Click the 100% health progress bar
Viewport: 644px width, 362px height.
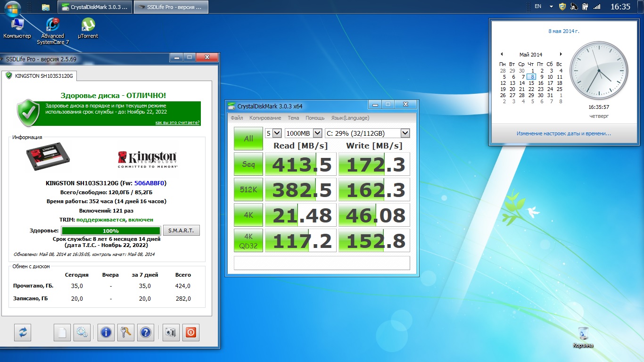(111, 231)
